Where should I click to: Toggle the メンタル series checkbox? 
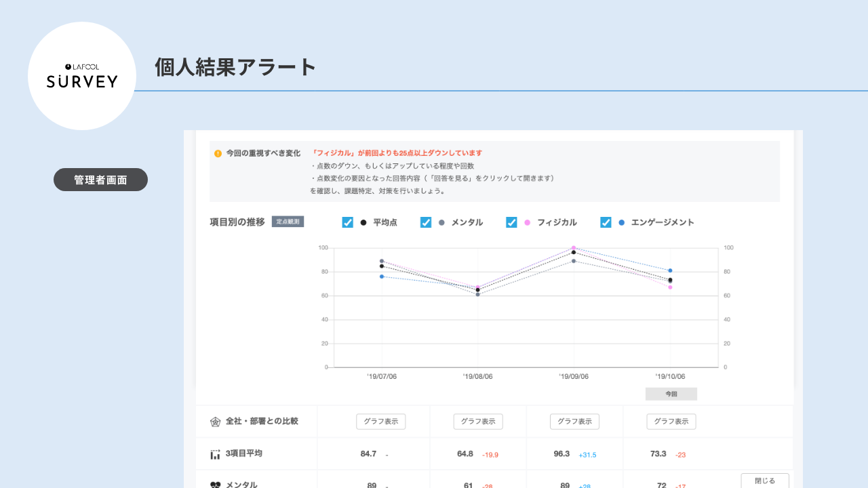click(x=426, y=222)
